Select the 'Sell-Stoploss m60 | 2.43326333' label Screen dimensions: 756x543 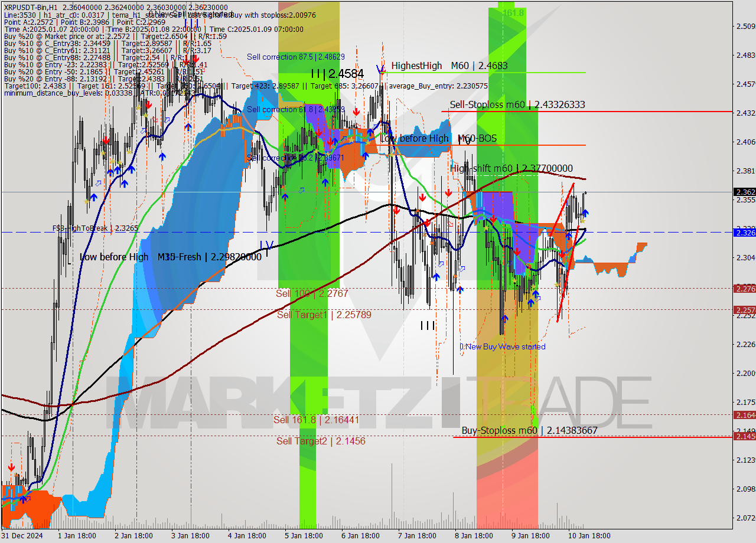(517, 104)
